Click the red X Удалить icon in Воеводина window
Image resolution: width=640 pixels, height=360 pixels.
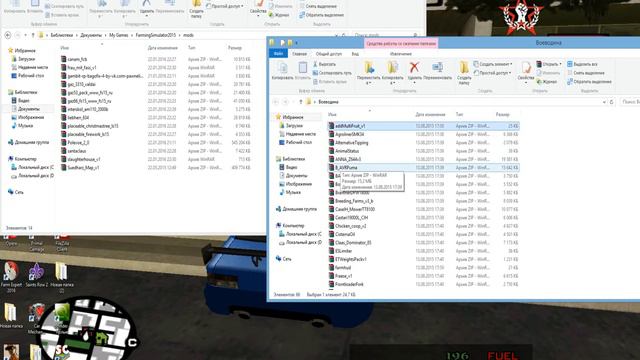pyautogui.click(x=414, y=67)
